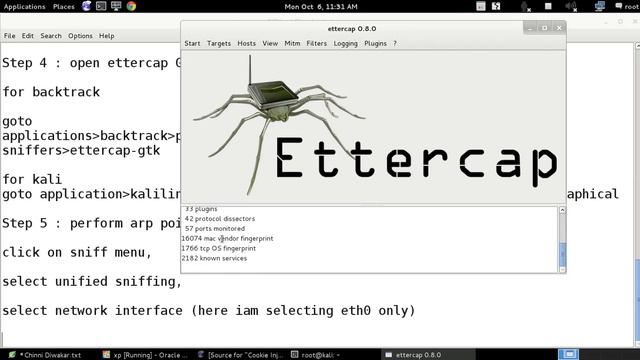Switch to Chinni Diwakar.txt taskbar window

pyautogui.click(x=46, y=355)
